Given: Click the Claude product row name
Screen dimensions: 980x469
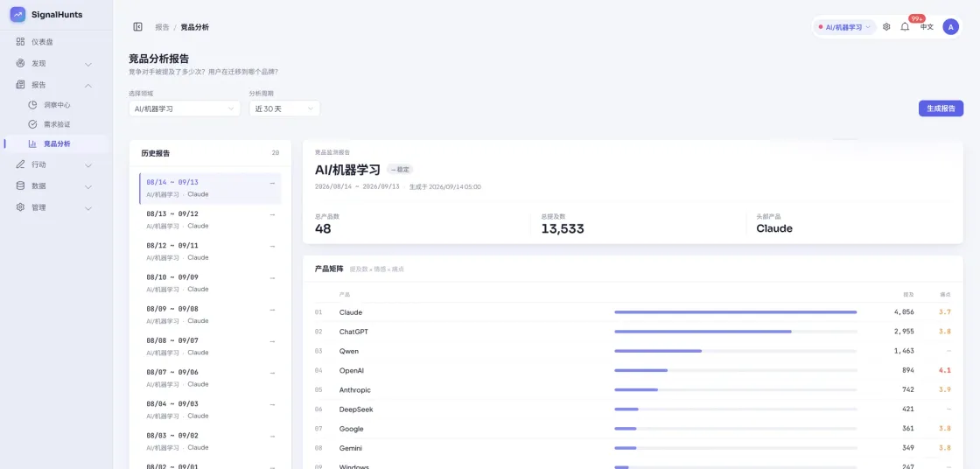Looking at the screenshot, I should pos(351,312).
